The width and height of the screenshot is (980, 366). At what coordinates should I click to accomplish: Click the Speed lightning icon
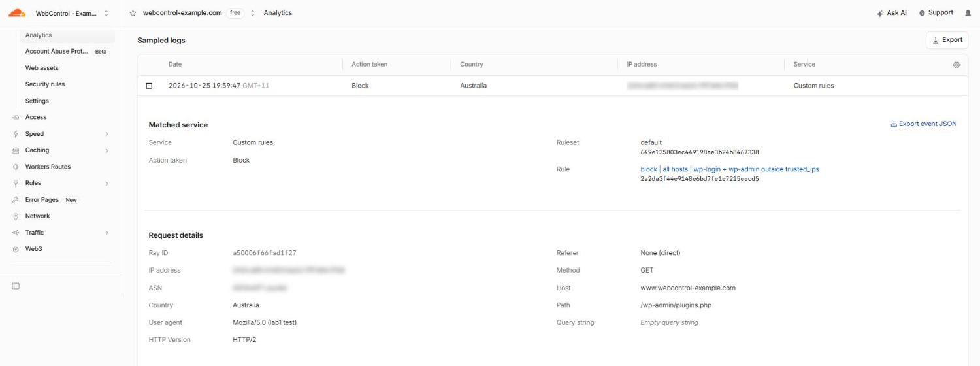coord(16,134)
